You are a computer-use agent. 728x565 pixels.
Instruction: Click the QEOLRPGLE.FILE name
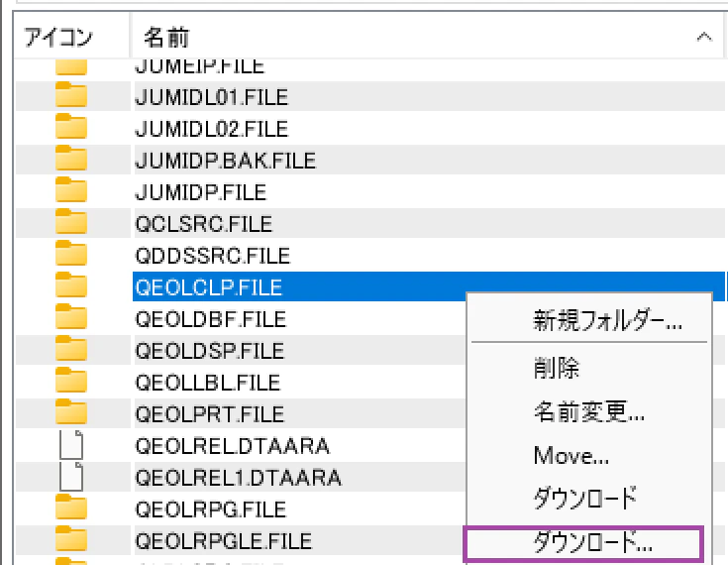click(x=224, y=540)
